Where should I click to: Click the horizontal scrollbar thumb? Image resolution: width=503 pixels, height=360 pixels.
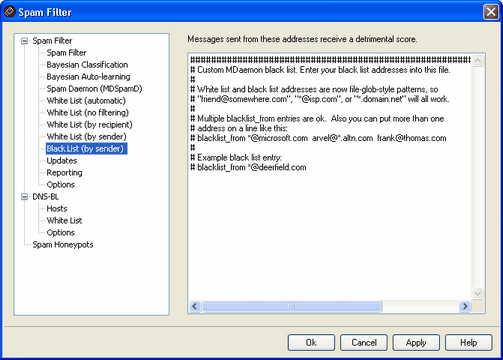[292, 306]
